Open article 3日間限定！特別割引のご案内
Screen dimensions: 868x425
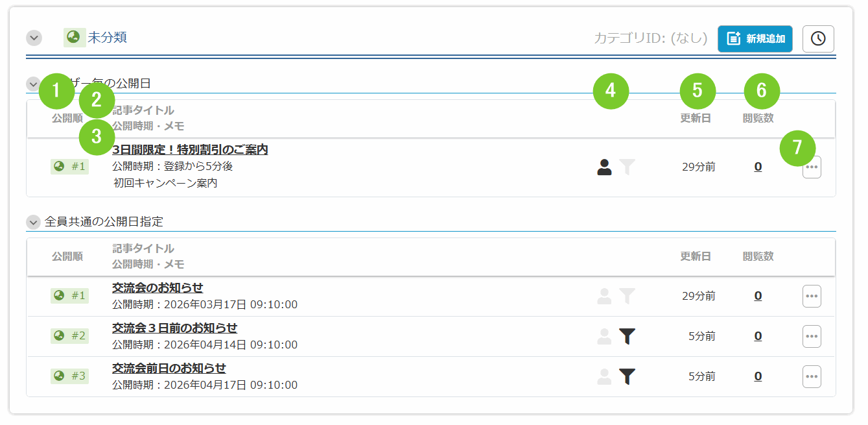point(190,150)
